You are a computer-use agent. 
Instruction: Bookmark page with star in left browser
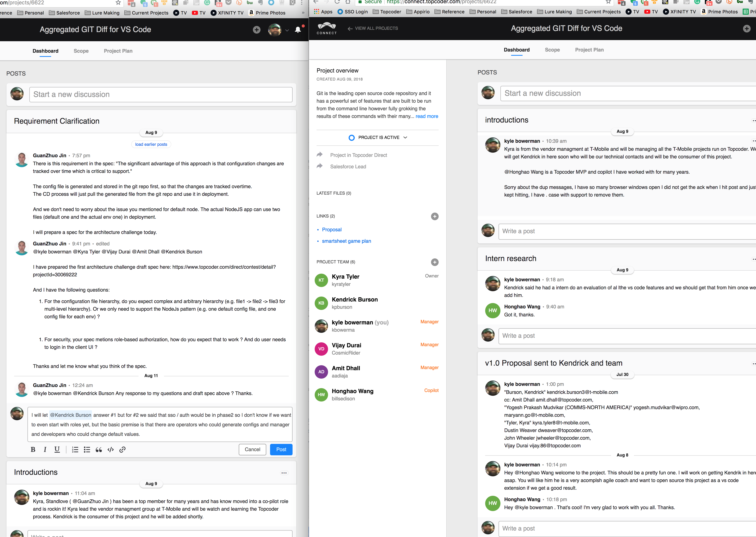click(x=118, y=3)
